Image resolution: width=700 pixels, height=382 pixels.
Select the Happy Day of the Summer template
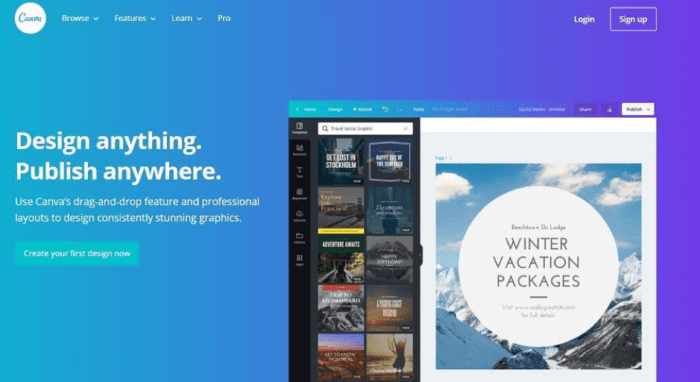(389, 161)
